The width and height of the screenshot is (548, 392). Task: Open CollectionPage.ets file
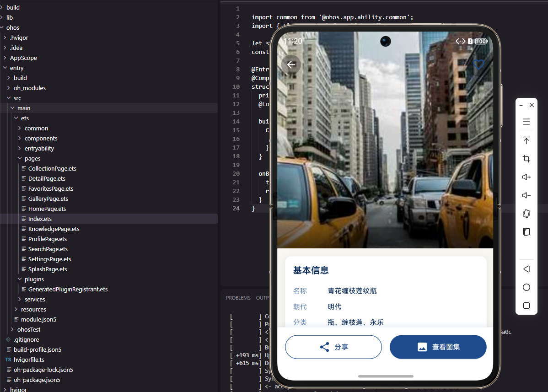tap(52, 169)
